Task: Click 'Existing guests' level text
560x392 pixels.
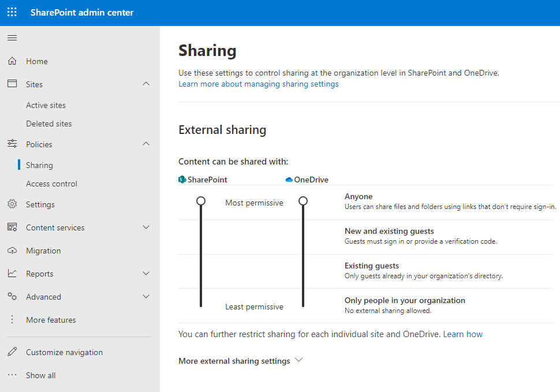Action: (x=371, y=266)
